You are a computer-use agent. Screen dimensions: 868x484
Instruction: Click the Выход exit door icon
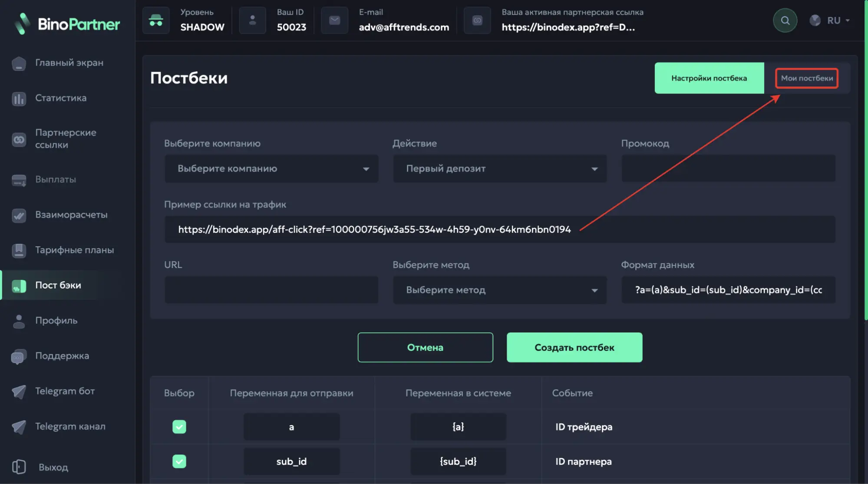pyautogui.click(x=19, y=467)
